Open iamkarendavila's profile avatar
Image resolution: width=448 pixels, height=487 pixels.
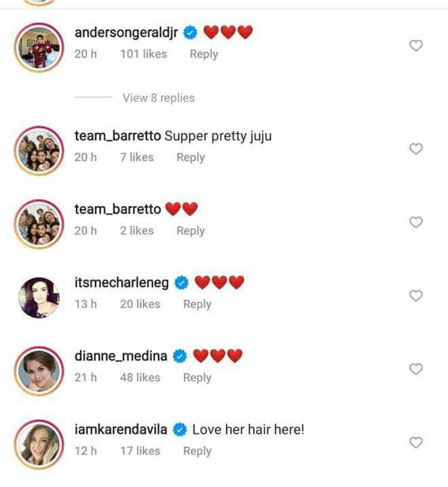click(39, 444)
